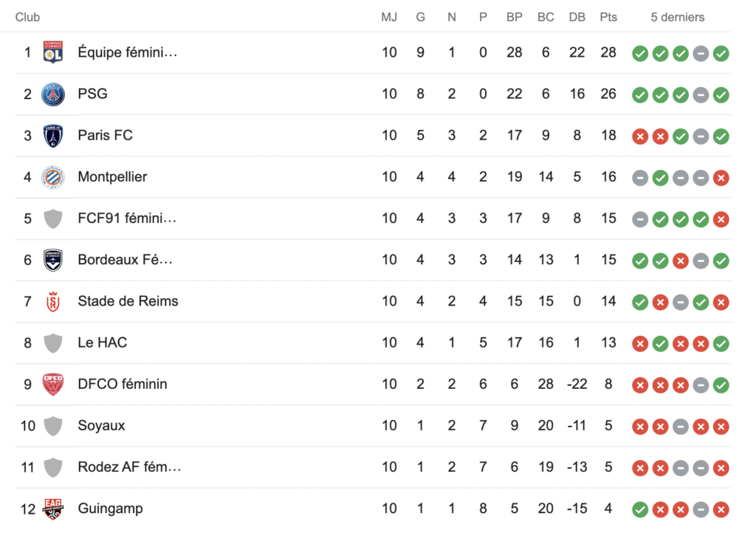Image resolution: width=756 pixels, height=544 pixels.
Task: Click Guingamp's green win icon in last five
Action: click(640, 509)
